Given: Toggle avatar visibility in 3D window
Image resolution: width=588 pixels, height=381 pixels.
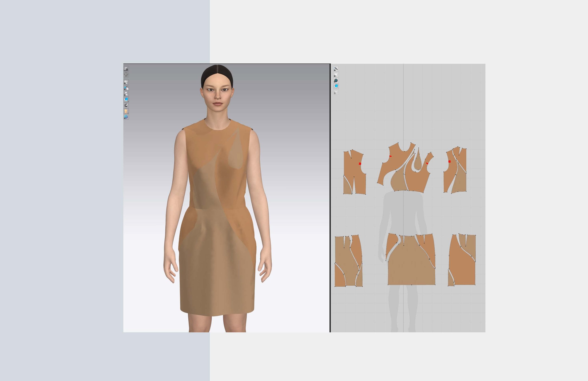Looking at the screenshot, I should pyautogui.click(x=126, y=93).
